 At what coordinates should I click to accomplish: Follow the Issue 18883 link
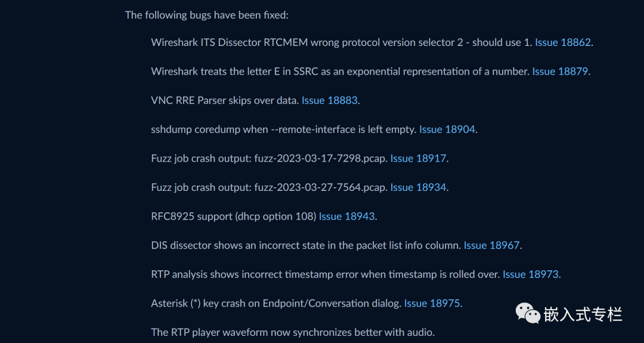[x=329, y=100]
